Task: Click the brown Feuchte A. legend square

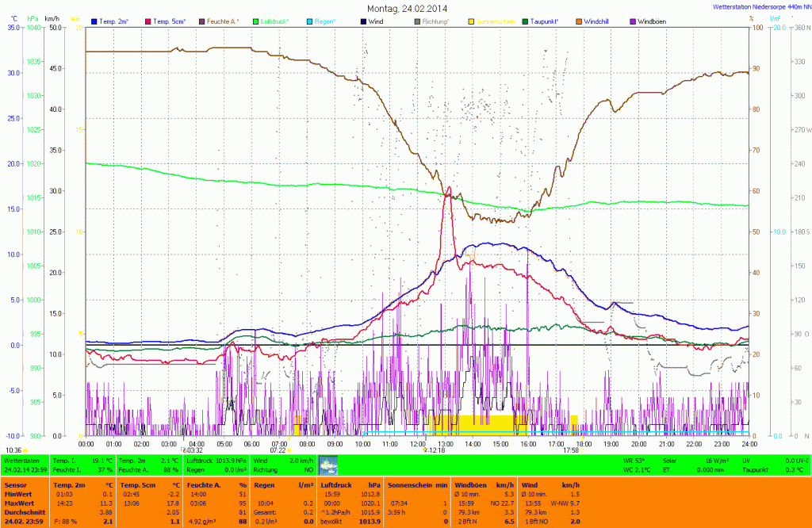Action: pyautogui.click(x=201, y=20)
